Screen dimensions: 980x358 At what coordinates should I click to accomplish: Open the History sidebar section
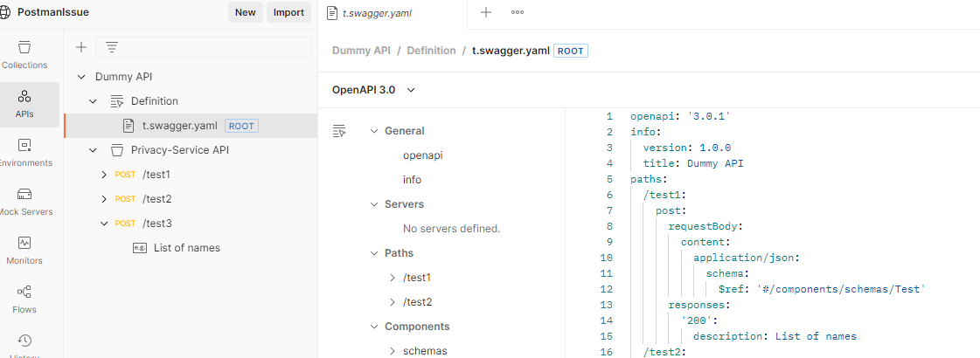(25, 346)
